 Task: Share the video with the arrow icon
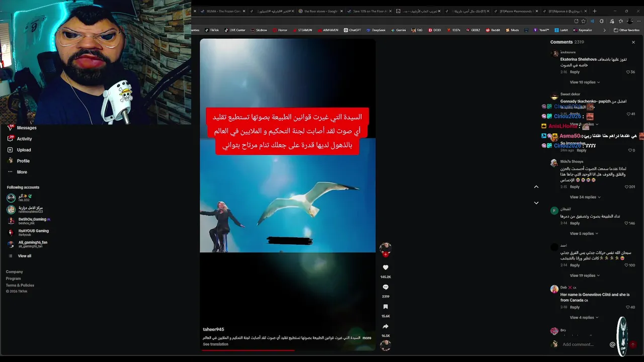click(x=385, y=326)
